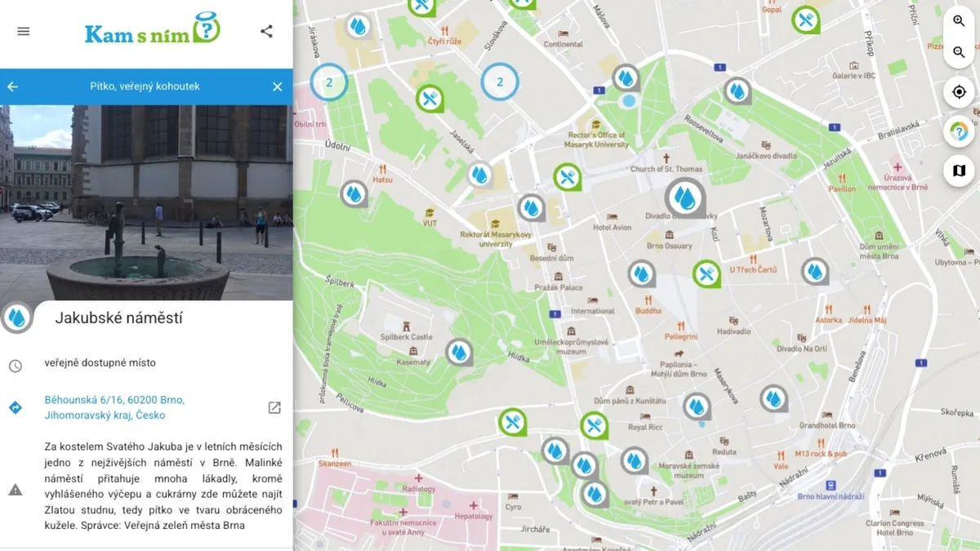Select water marker near Hotel Avion
980x551 pixels.
click(x=532, y=207)
